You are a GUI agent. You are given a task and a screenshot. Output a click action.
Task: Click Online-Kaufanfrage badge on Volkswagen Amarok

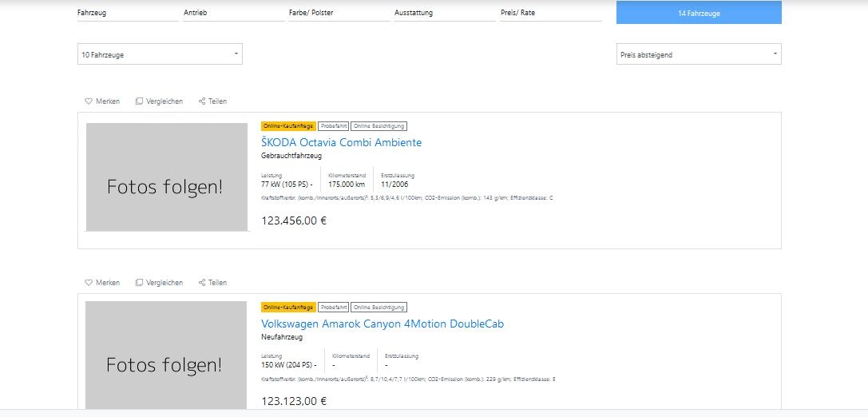tap(288, 308)
